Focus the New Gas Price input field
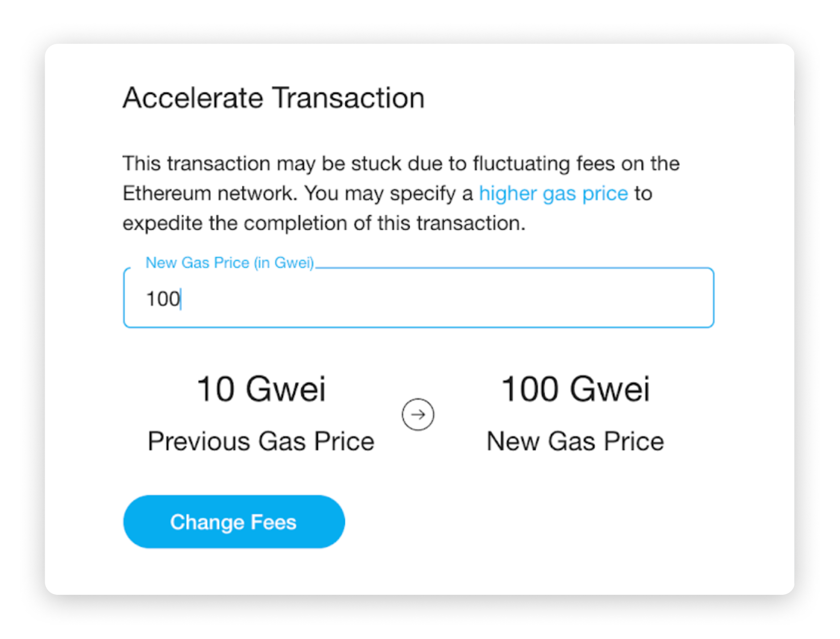Screen dimensions: 840x639 pos(418,298)
